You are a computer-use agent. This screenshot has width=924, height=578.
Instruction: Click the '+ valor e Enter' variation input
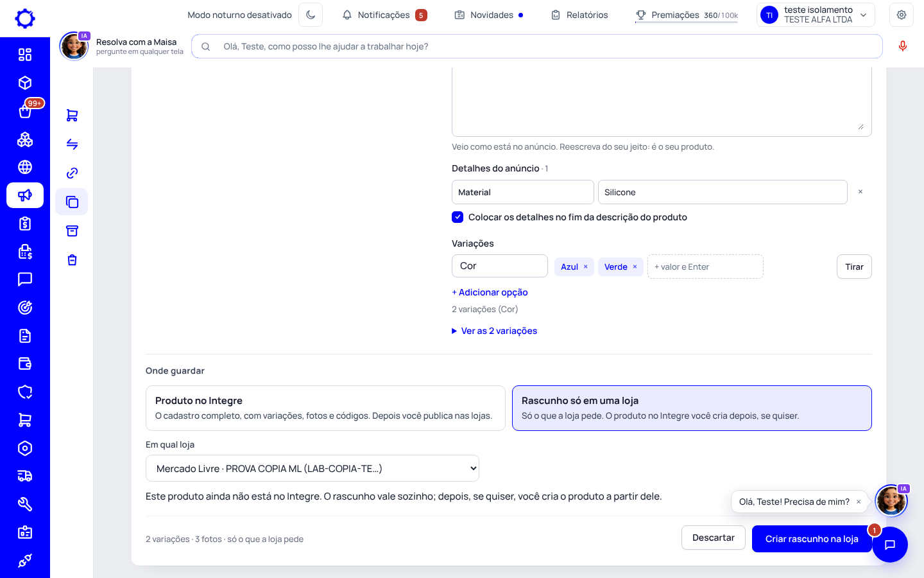(705, 267)
